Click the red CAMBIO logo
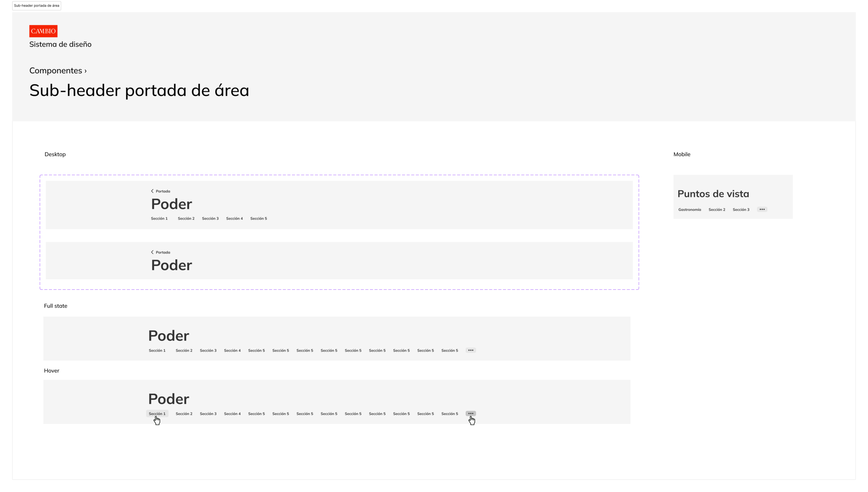The width and height of the screenshot is (868, 492). (x=43, y=31)
